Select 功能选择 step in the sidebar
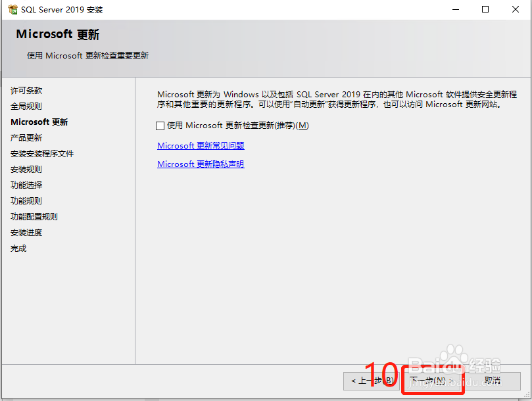 click(26, 185)
